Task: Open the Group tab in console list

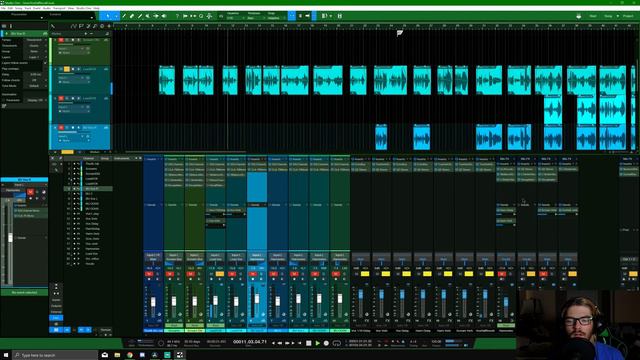Action: (x=105, y=158)
